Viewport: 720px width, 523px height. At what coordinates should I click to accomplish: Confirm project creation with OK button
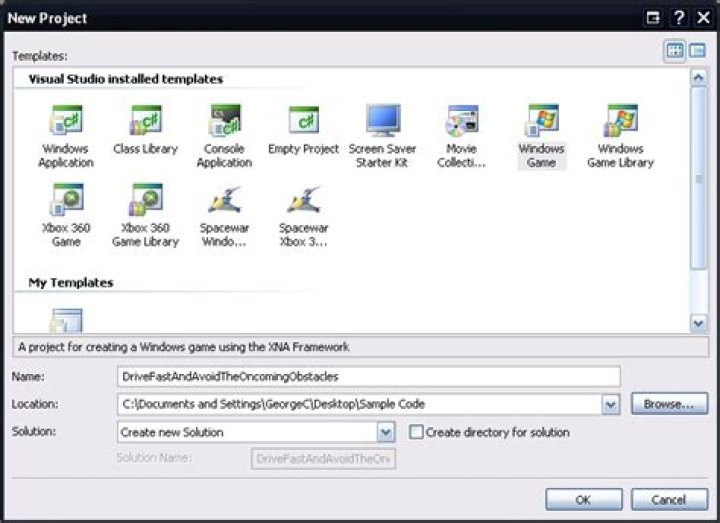click(584, 500)
